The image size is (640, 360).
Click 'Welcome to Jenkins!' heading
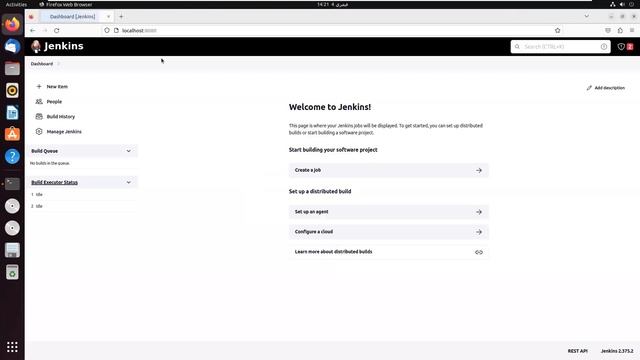pyautogui.click(x=330, y=107)
